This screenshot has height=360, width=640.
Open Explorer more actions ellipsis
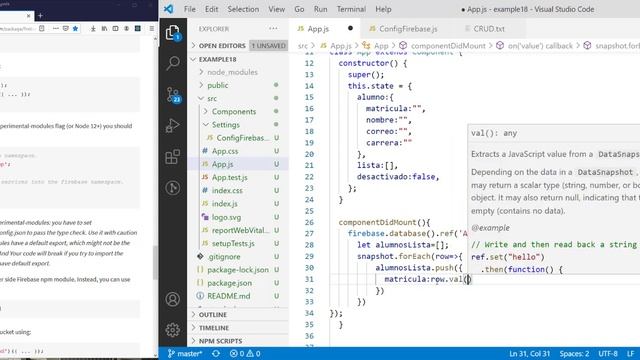click(x=273, y=29)
